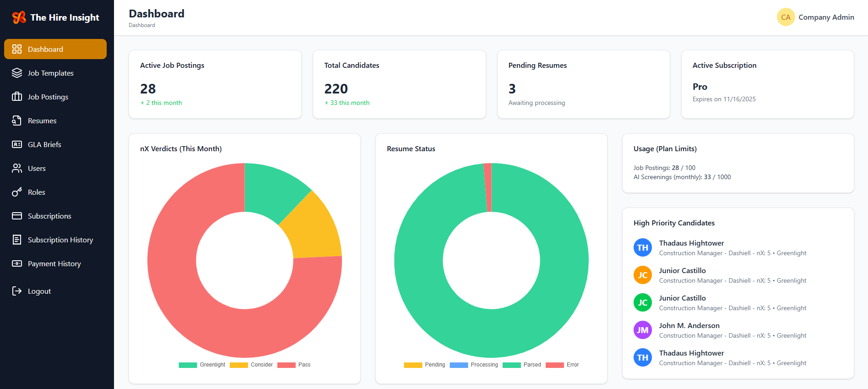
Task: Click the red Error legend swatch
Action: click(554, 365)
